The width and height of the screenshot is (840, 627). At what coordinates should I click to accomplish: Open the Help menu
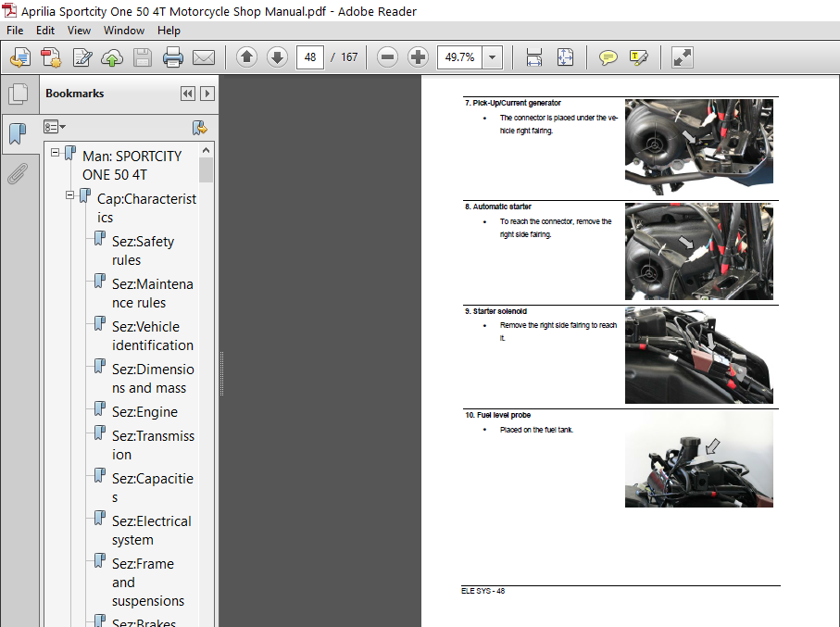pyautogui.click(x=169, y=31)
